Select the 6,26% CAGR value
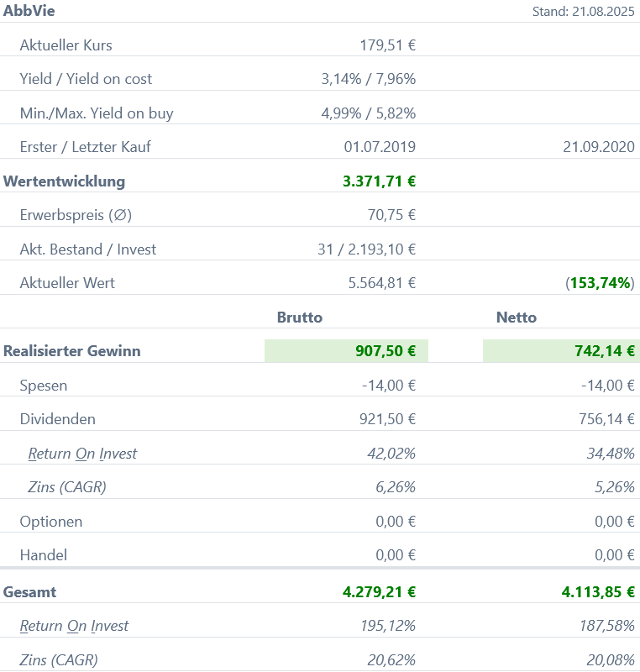Viewport: 640px width, 672px height. click(x=396, y=487)
